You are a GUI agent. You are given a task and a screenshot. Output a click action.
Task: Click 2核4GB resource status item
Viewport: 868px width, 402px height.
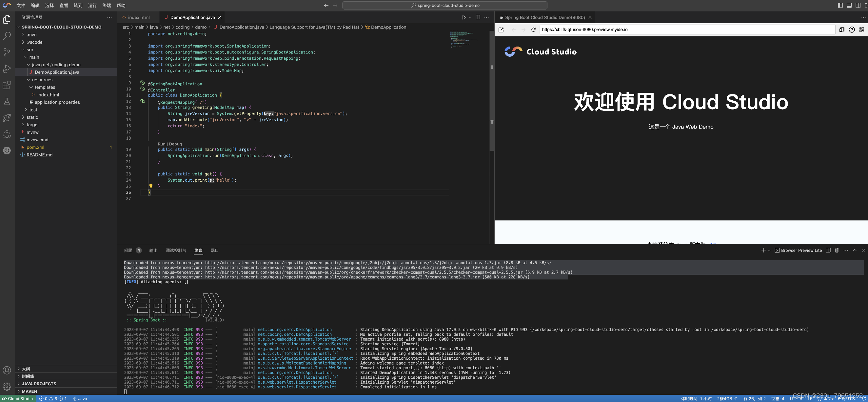[727, 399]
